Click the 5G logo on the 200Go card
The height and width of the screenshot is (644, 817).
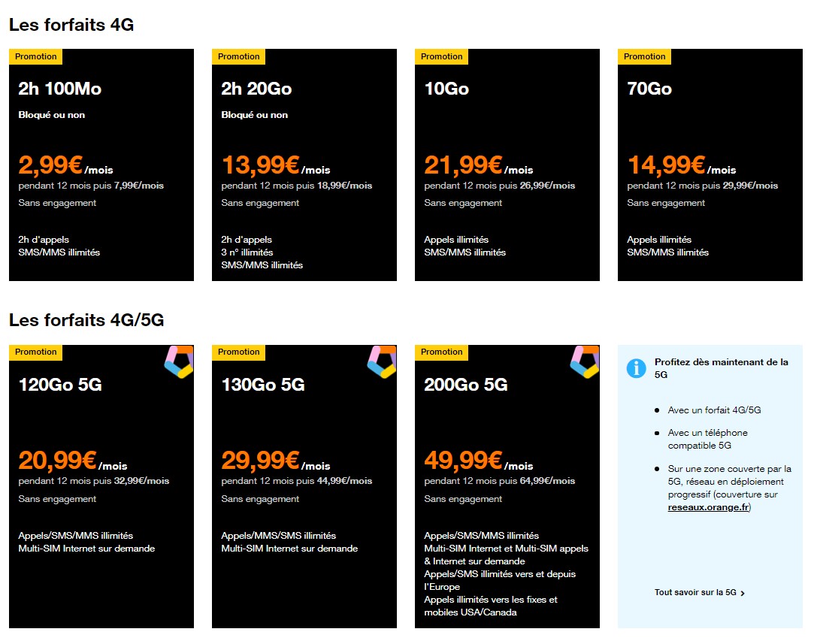click(585, 361)
